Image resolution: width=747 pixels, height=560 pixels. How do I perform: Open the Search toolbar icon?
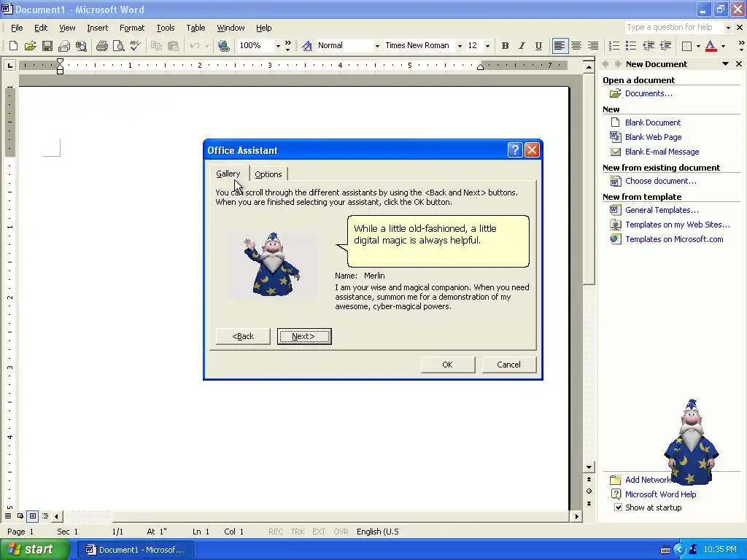pos(82,46)
